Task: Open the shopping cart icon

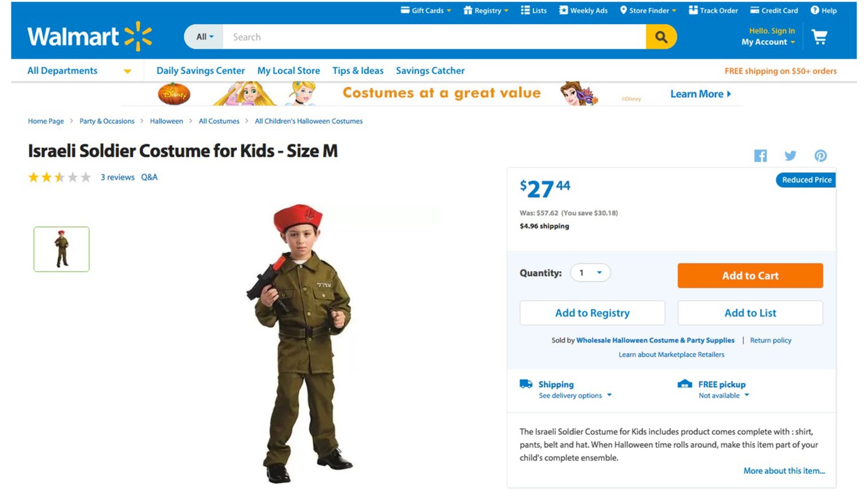Action: point(819,37)
